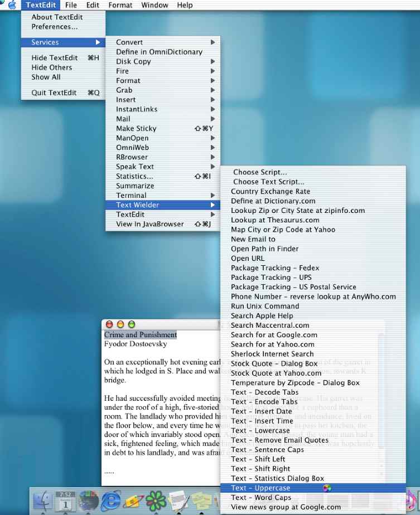The width and height of the screenshot is (420, 515).
Task: Select View news group at Google.com
Action: (x=313, y=507)
